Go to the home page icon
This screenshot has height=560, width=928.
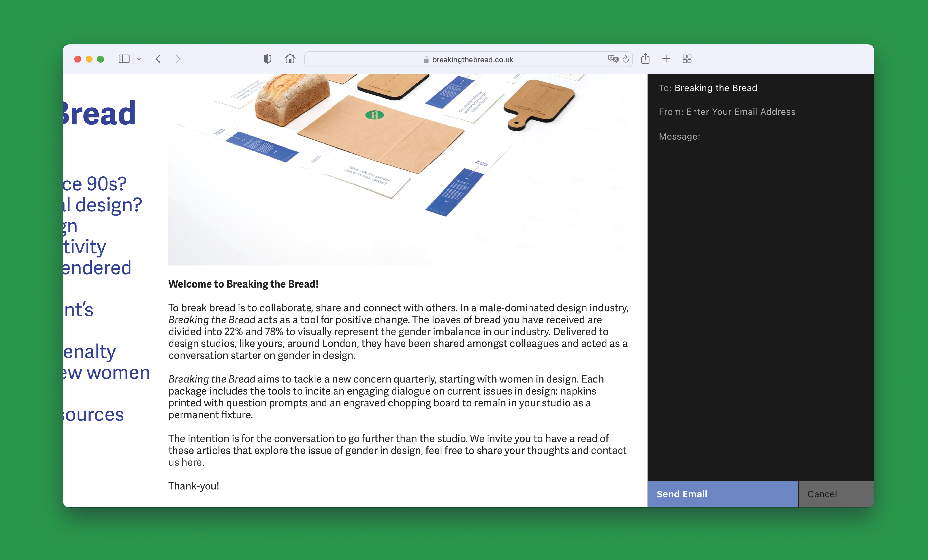click(290, 59)
